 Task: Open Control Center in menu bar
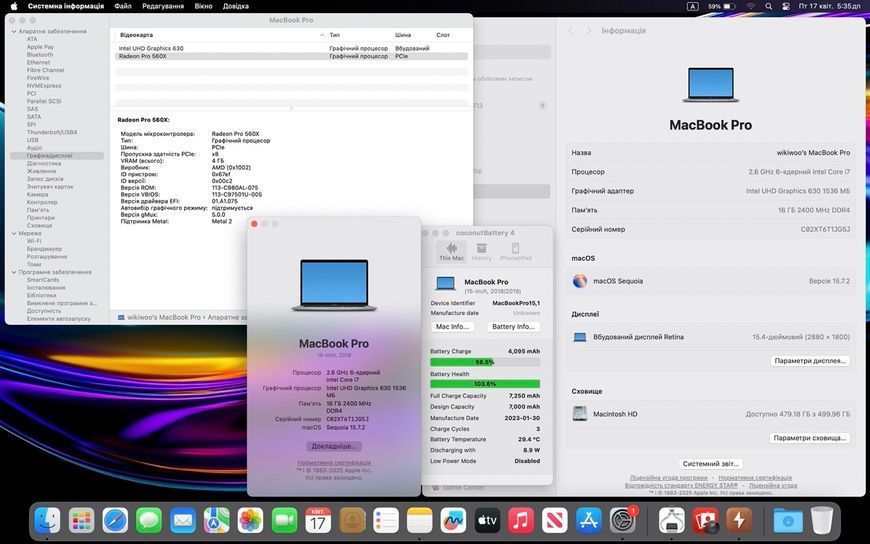(x=786, y=6)
